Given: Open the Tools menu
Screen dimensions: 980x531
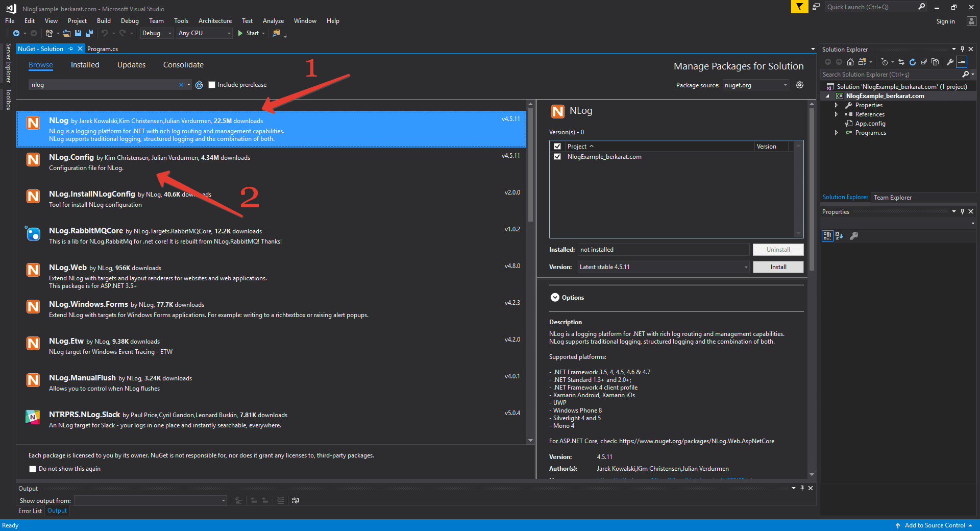Looking at the screenshot, I should coord(181,21).
